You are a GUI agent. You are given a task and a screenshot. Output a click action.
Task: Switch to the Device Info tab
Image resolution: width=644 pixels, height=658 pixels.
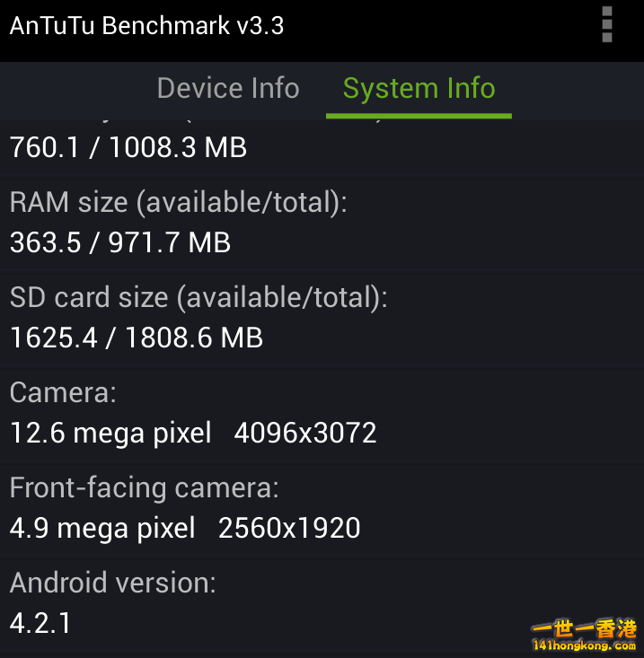[x=228, y=89]
